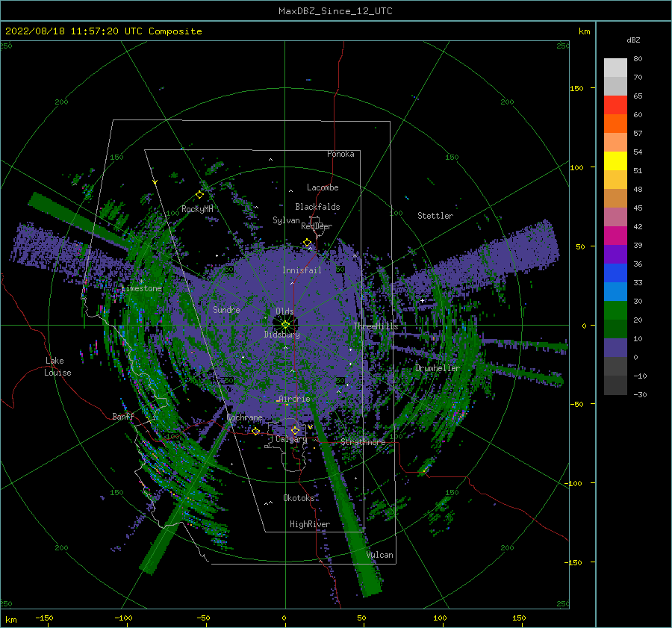The height and width of the screenshot is (628, 672).
Task: Click the 80 dBZ legend value
Action: 638,59
